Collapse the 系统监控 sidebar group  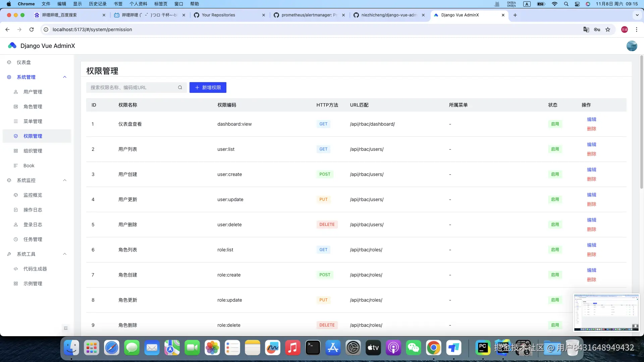pyautogui.click(x=65, y=180)
